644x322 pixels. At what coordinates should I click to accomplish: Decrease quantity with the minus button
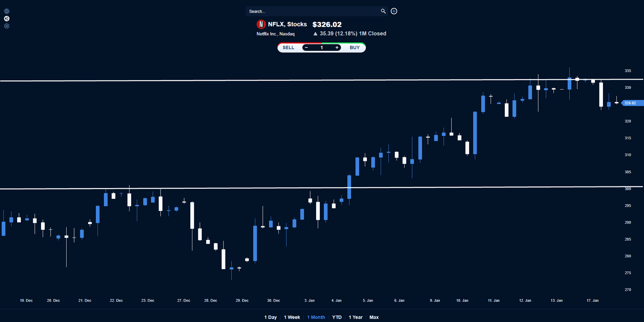pyautogui.click(x=306, y=47)
